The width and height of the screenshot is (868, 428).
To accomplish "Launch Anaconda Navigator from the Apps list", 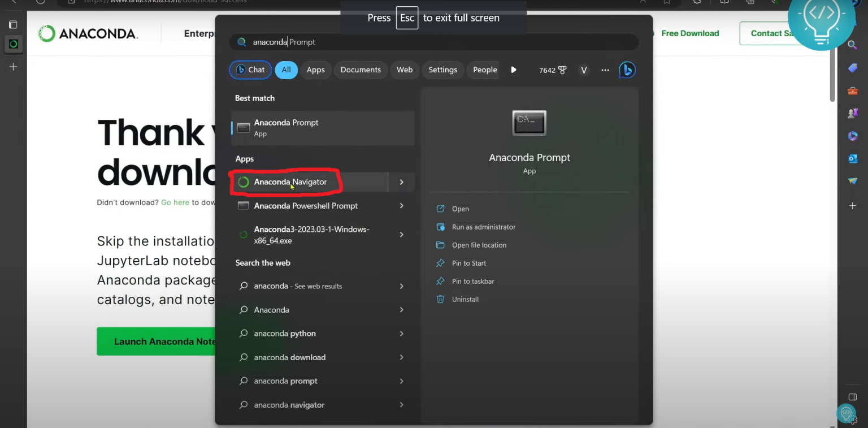I will click(x=290, y=181).
